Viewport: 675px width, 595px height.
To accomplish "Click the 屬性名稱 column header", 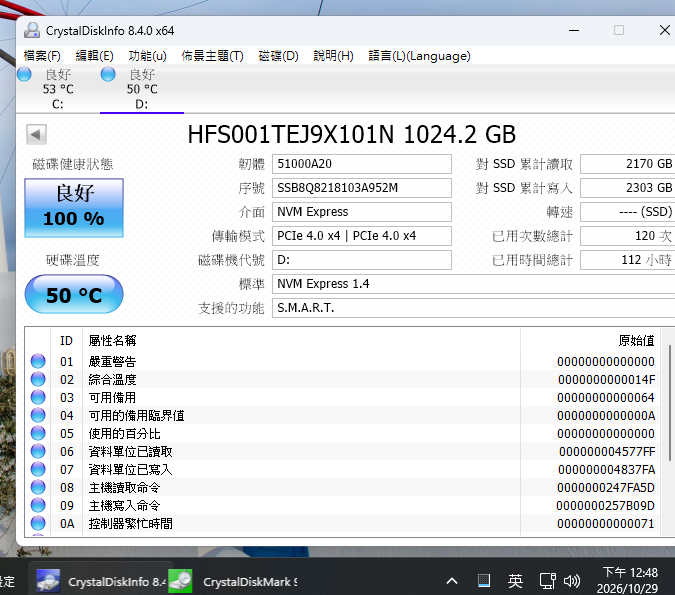I will pyautogui.click(x=301, y=341).
